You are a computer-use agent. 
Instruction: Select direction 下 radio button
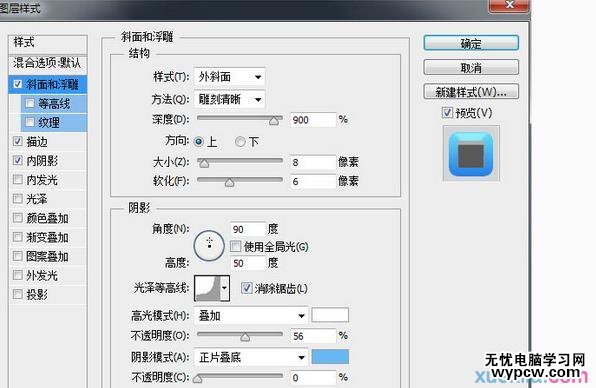240,142
